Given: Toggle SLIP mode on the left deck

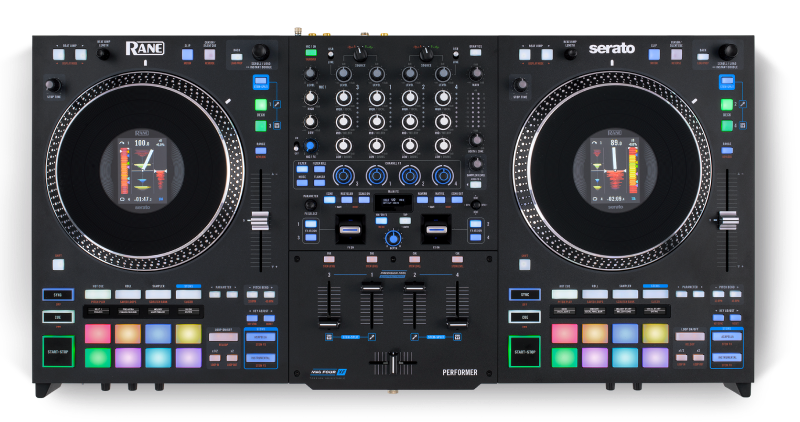Looking at the screenshot, I should tap(187, 55).
